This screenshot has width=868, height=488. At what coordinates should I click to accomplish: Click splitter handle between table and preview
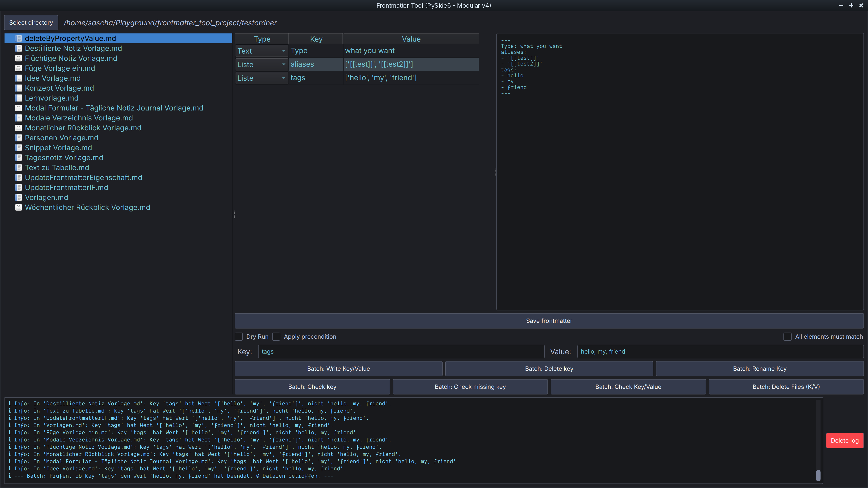496,172
